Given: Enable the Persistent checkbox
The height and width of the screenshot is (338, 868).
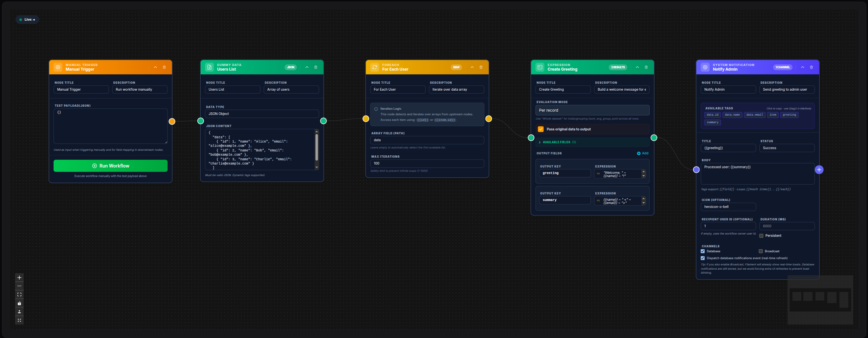Looking at the screenshot, I should [x=761, y=236].
